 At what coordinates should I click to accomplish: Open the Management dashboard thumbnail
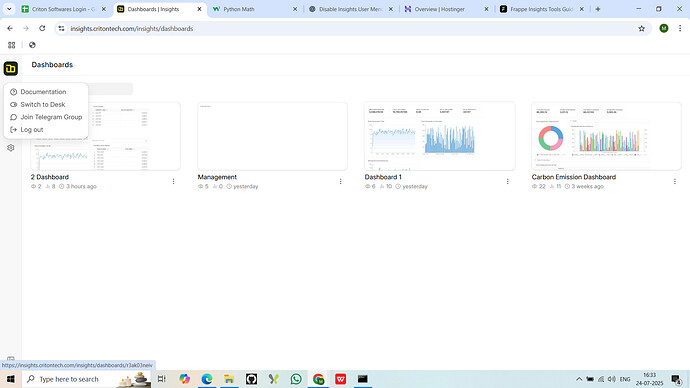[272, 136]
